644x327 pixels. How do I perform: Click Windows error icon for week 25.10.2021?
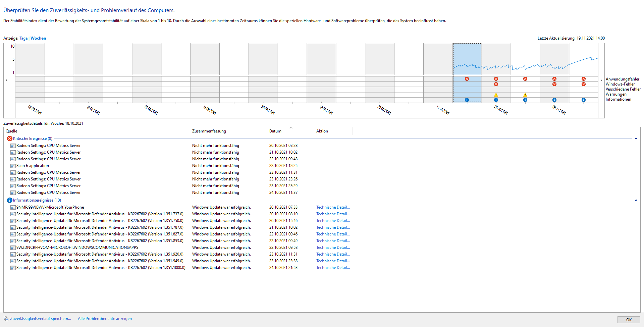pos(496,84)
